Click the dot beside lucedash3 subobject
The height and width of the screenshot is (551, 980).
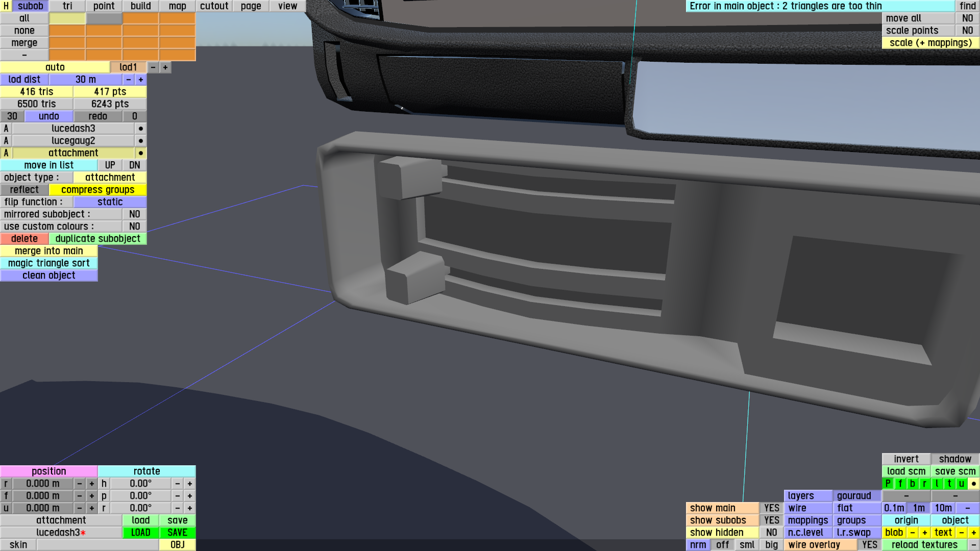(140, 129)
